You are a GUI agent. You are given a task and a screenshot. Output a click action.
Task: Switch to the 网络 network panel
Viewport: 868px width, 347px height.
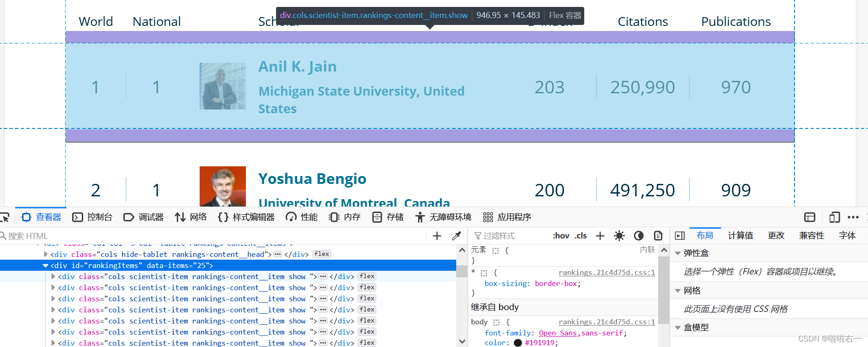tap(191, 217)
